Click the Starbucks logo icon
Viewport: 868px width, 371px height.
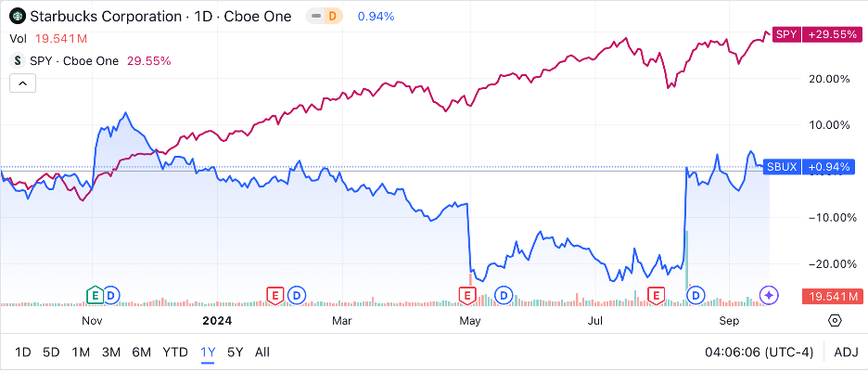coord(16,17)
